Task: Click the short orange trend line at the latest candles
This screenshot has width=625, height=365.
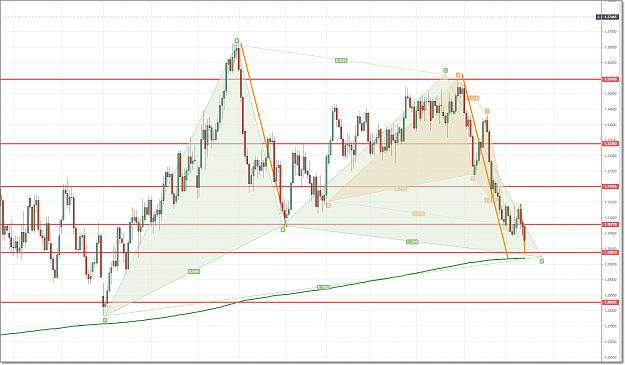Action: pyautogui.click(x=523, y=228)
